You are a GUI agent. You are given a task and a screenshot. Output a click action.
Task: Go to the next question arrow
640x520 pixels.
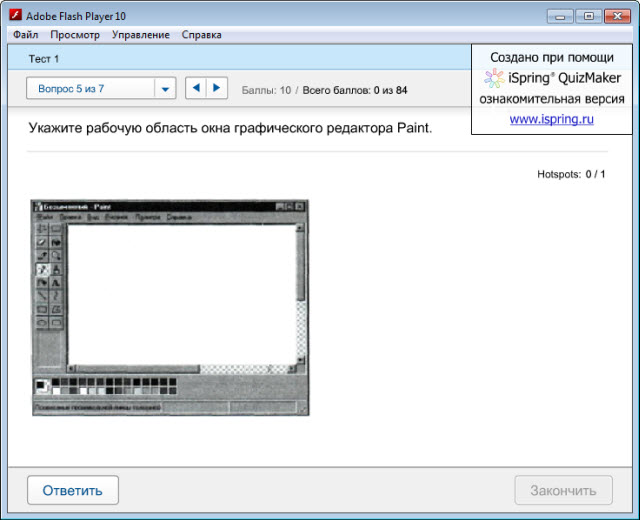(216, 88)
